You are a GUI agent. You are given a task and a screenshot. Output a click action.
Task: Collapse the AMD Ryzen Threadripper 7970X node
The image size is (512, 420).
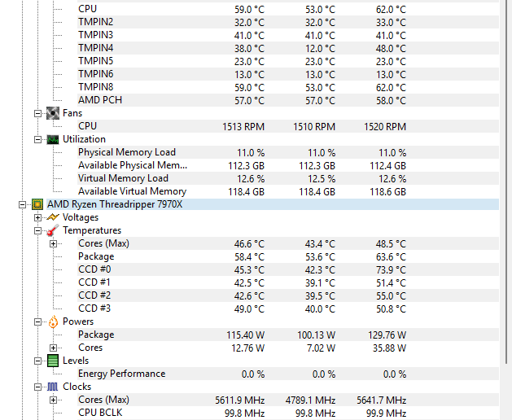coord(23,204)
